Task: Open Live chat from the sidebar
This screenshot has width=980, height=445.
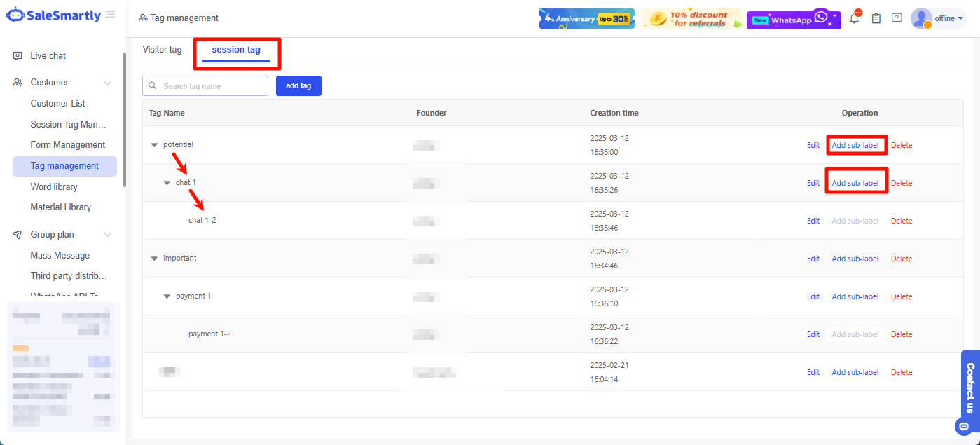Action: (x=48, y=55)
